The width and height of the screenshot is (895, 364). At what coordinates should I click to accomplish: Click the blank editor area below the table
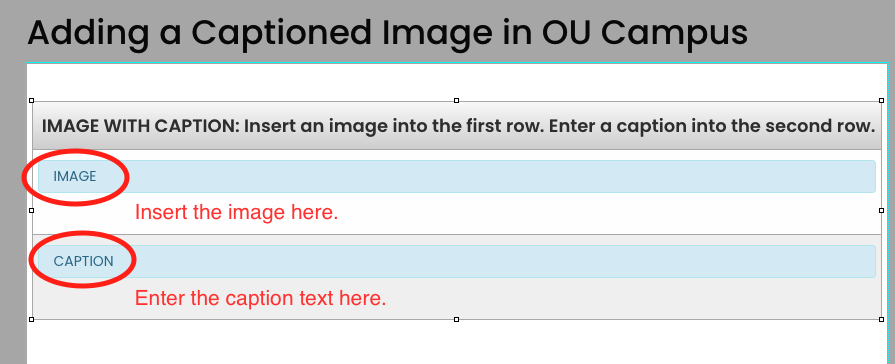pos(457,342)
